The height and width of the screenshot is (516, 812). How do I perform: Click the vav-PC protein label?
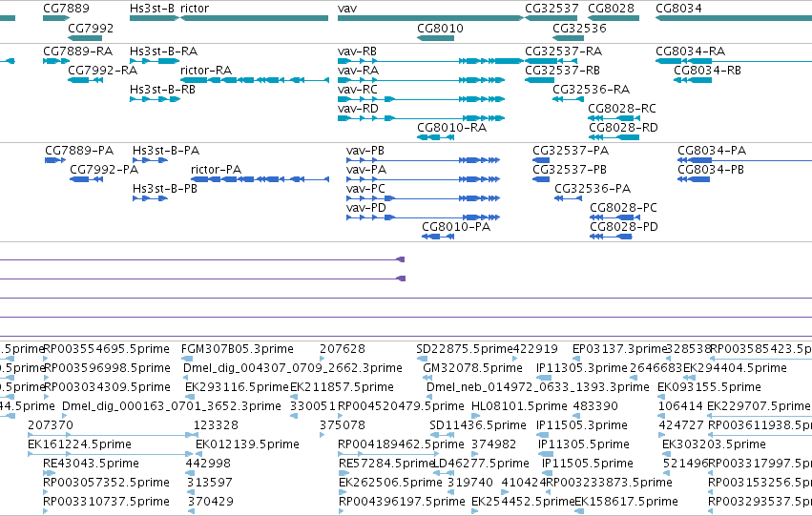[x=365, y=189]
